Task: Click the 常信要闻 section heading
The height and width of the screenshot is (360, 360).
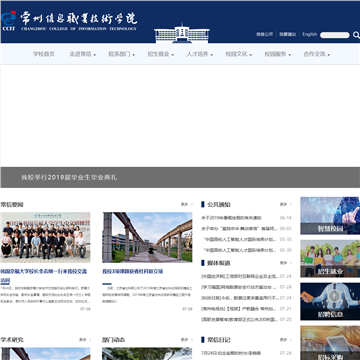Action: tap(12, 205)
